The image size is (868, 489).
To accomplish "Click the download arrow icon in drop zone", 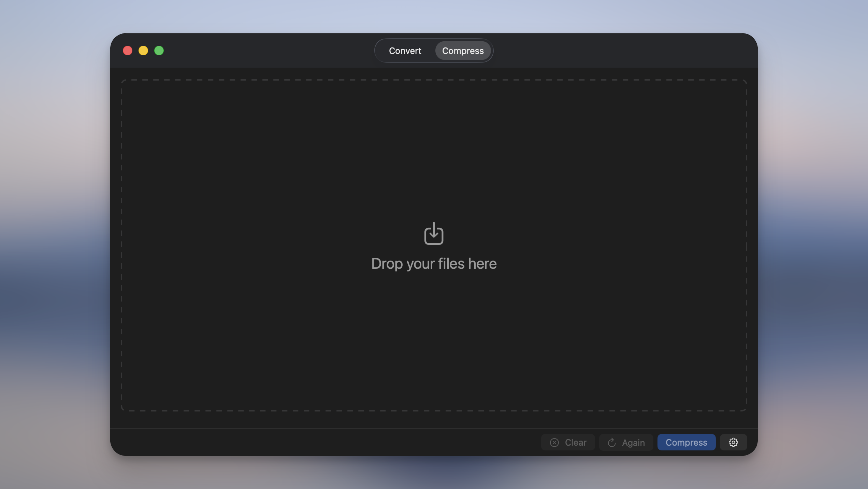I will click(434, 234).
